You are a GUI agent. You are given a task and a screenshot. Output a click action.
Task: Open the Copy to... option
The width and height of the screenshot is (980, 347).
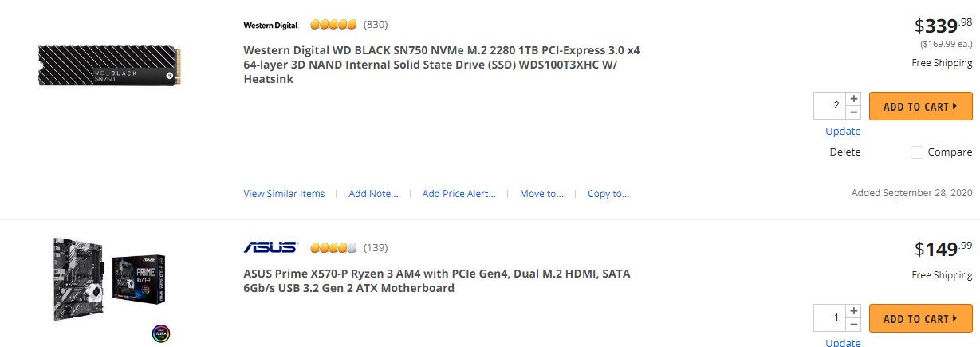pyautogui.click(x=608, y=194)
